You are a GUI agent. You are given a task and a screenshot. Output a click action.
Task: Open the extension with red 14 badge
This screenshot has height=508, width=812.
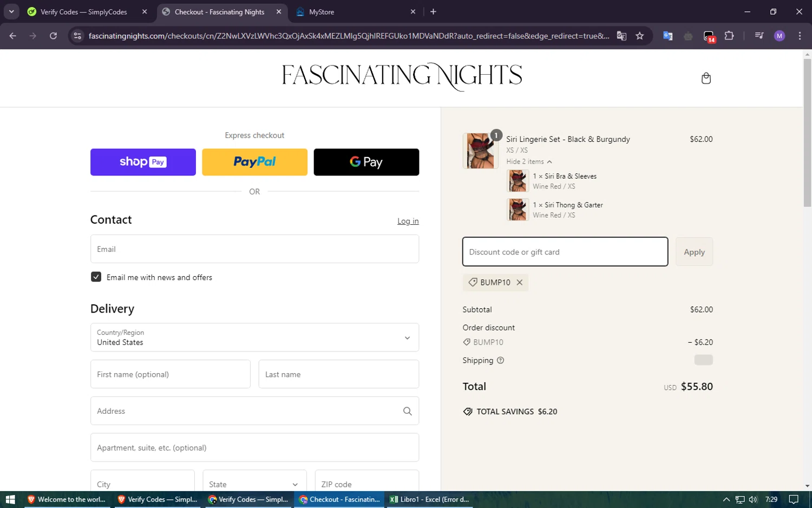click(x=709, y=36)
